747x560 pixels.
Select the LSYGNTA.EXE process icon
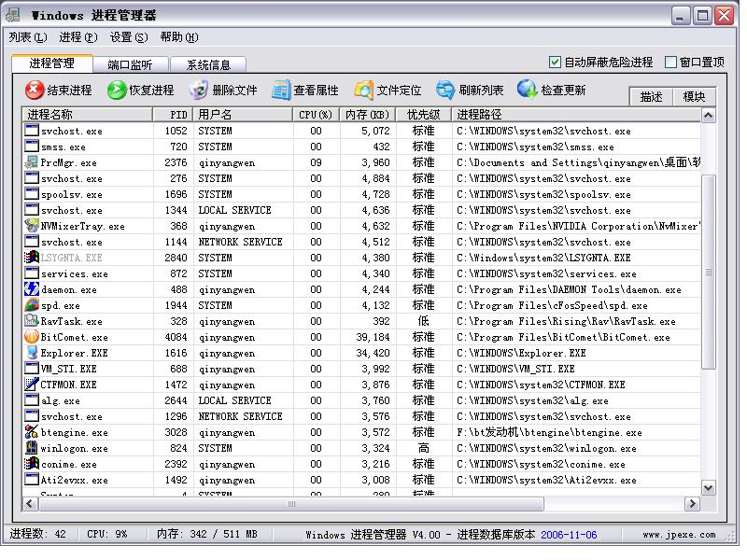pos(32,258)
